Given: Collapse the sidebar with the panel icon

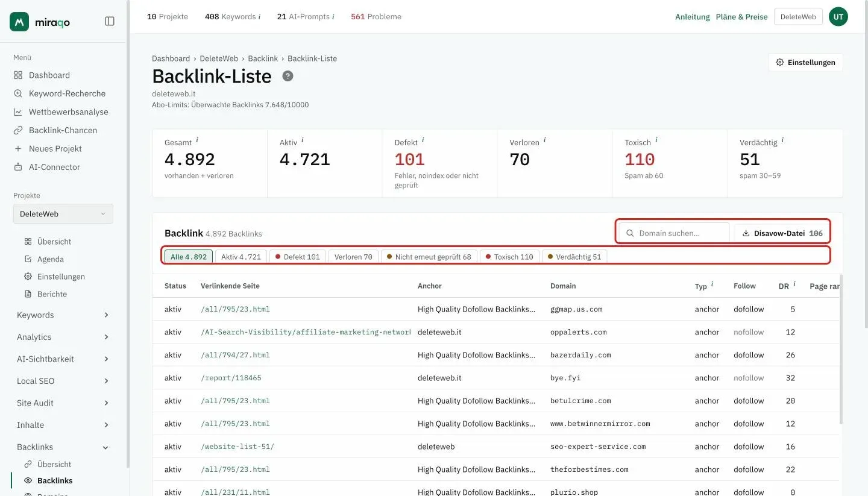Looking at the screenshot, I should click(110, 21).
